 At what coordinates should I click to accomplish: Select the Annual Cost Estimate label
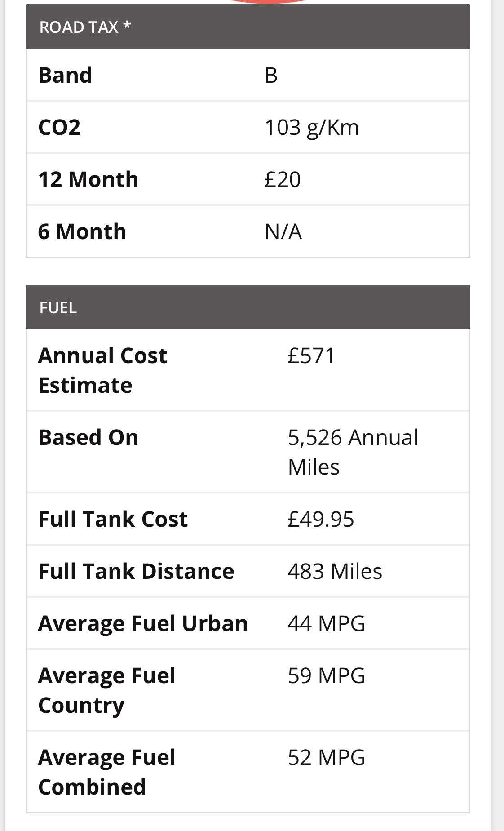click(102, 370)
